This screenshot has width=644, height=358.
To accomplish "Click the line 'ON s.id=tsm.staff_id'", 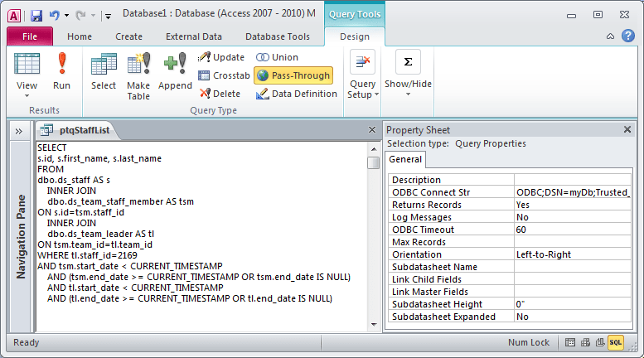I will pos(81,212).
